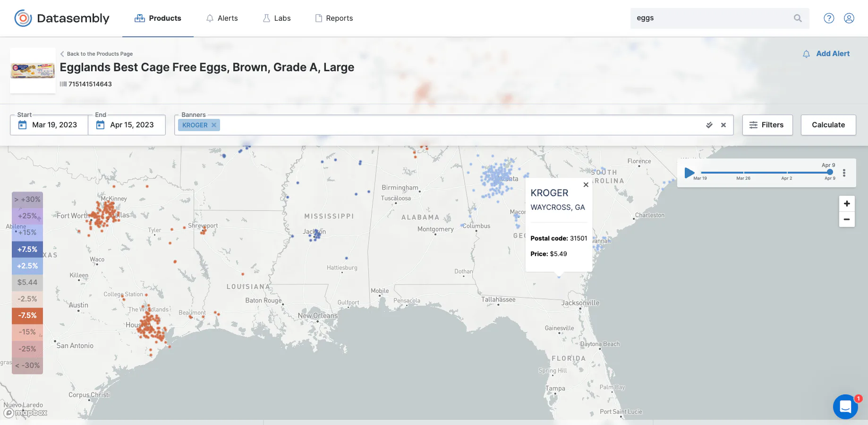868x425 pixels.
Task: Clear all banners with the X icon
Action: click(723, 125)
